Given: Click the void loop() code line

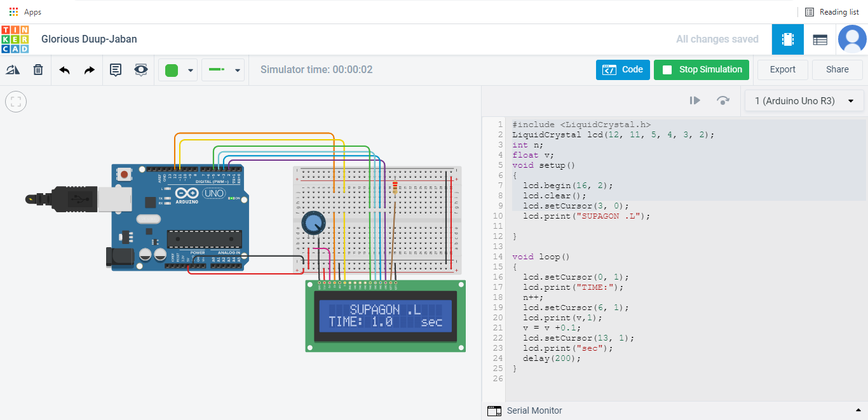Looking at the screenshot, I should [541, 257].
